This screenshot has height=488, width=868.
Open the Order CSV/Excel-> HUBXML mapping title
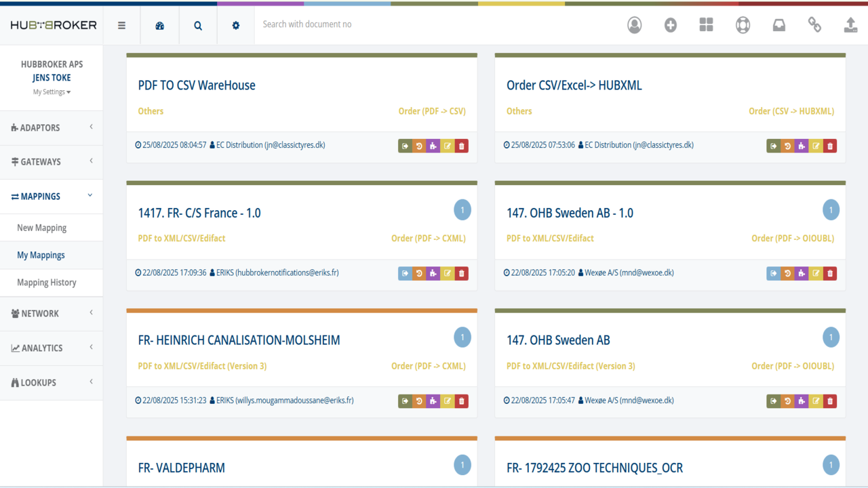point(574,85)
